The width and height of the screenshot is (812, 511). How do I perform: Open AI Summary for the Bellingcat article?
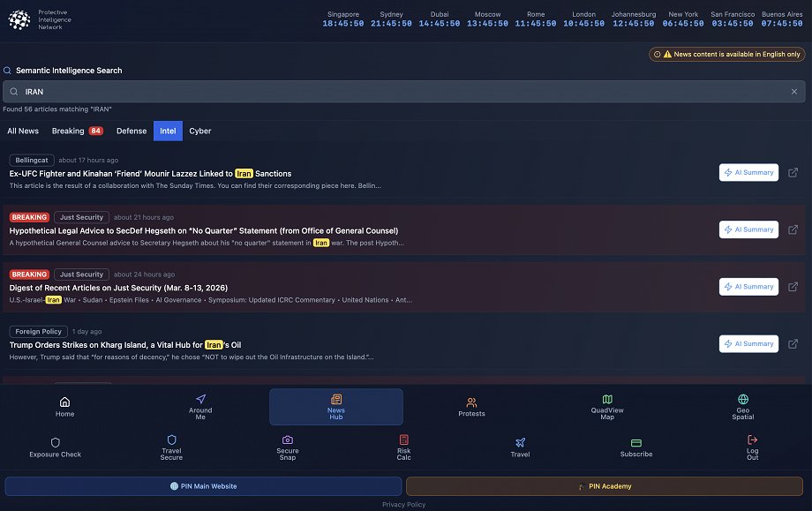click(748, 172)
